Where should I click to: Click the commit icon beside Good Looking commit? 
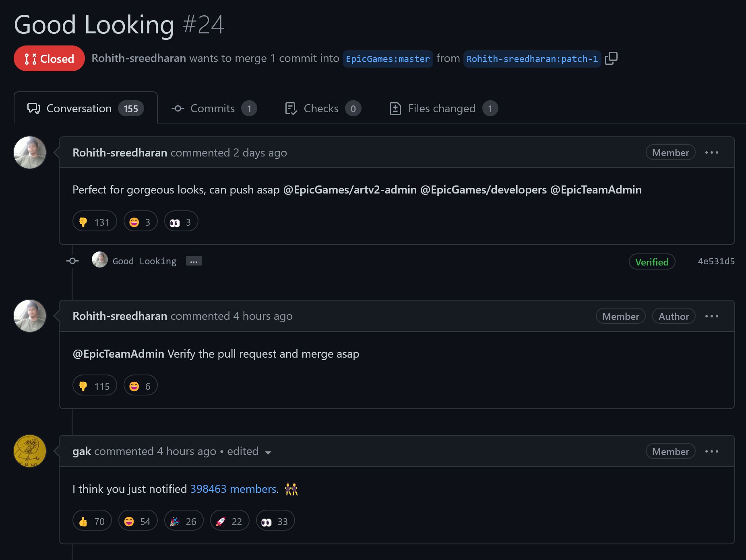[x=72, y=261]
